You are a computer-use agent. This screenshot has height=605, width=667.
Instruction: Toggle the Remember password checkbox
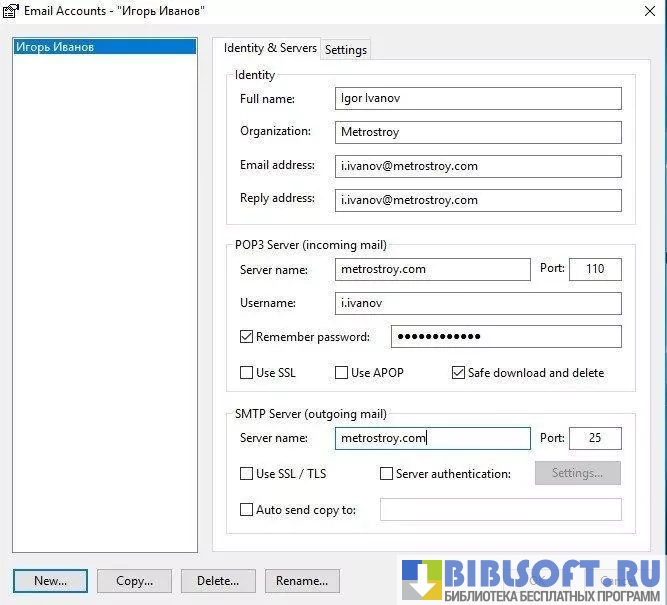247,337
